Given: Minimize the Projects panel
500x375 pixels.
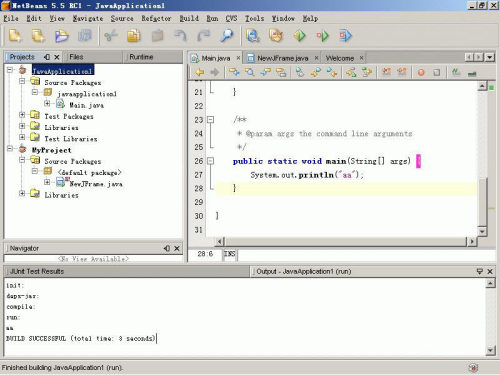Looking at the screenshot, I should pyautogui.click(x=47, y=57).
